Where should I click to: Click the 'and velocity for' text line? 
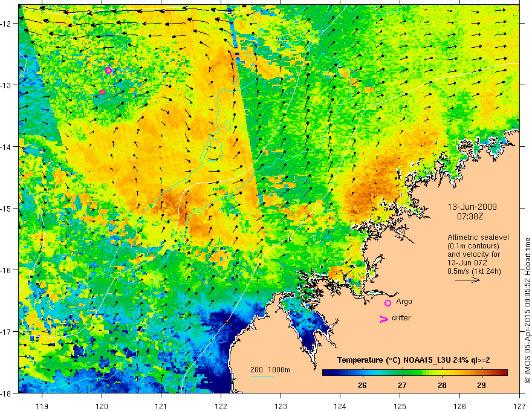point(473,254)
